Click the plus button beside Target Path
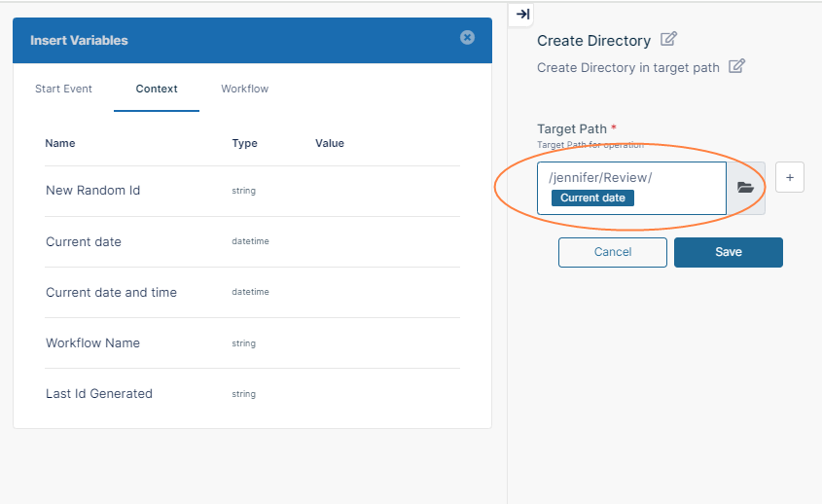This screenshot has height=504, width=822. tap(789, 178)
